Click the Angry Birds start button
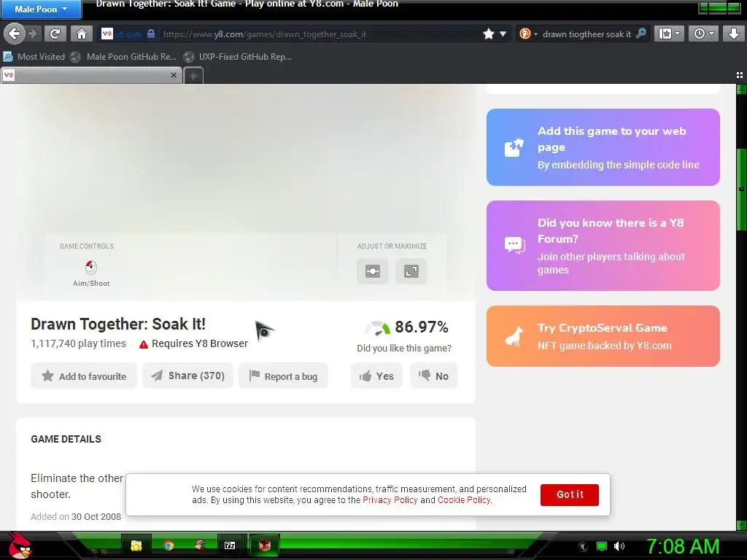Screen dimensions: 747x560 [x=19, y=545]
